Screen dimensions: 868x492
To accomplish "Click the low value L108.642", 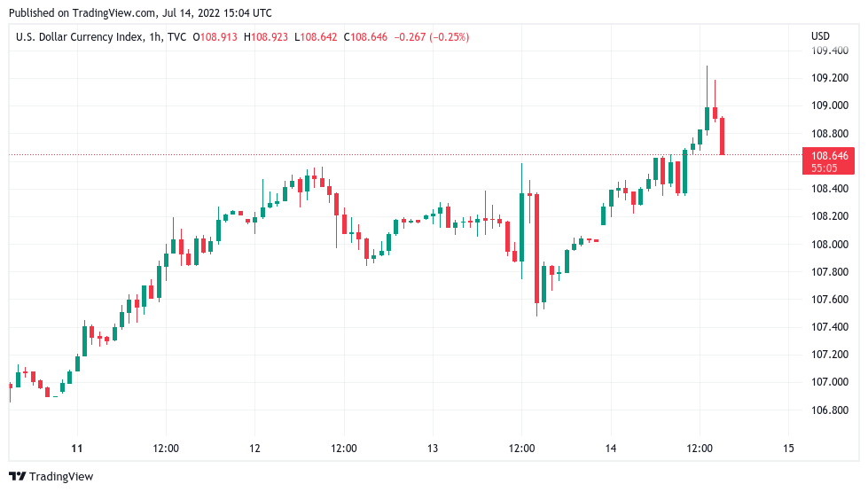I will pyautogui.click(x=317, y=36).
